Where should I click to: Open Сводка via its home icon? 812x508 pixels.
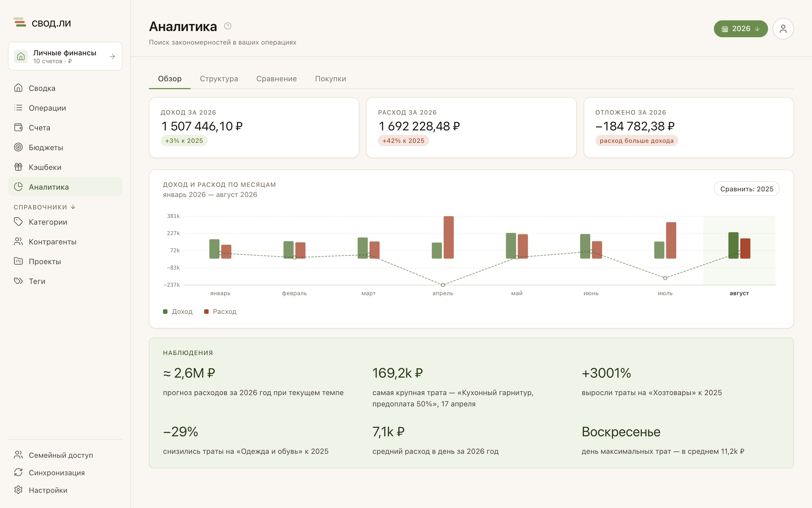coord(18,88)
